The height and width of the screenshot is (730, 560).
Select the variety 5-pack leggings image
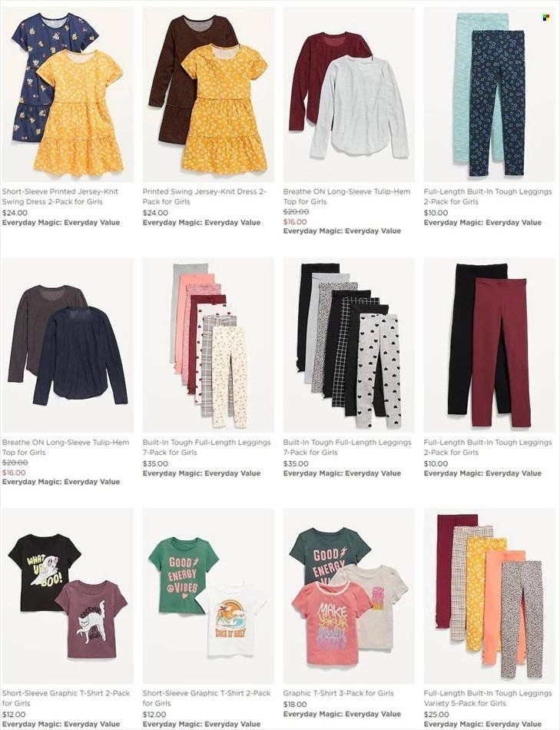click(489, 596)
